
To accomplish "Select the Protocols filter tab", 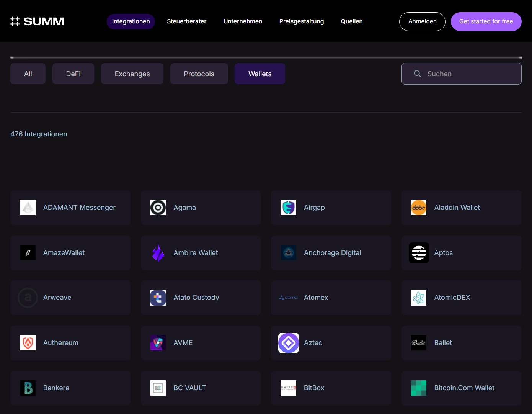I will click(199, 74).
